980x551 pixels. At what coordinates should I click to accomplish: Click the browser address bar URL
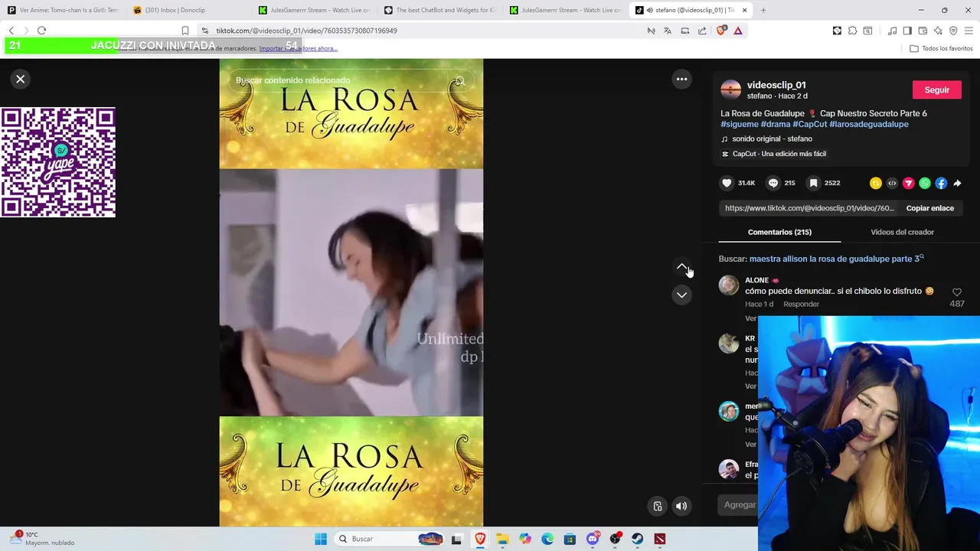pos(306,31)
